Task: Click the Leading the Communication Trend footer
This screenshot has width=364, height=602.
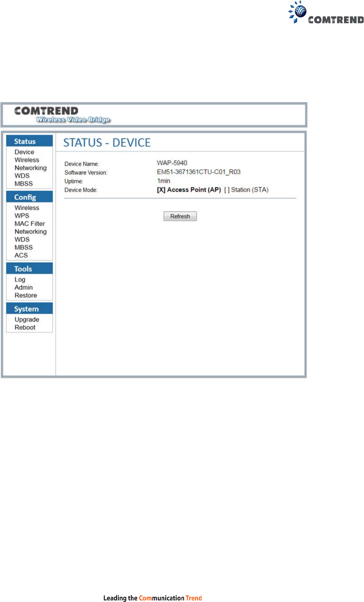Action: coord(153,598)
